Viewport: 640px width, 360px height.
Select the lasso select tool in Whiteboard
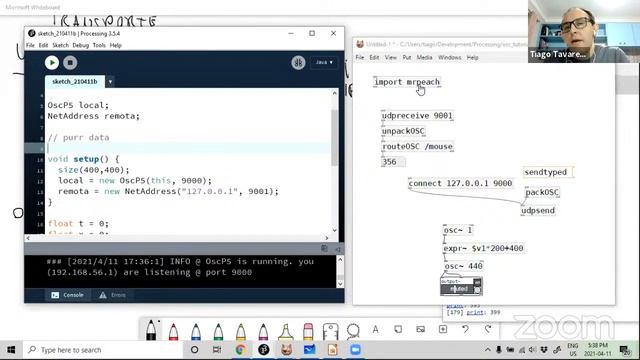point(353,331)
